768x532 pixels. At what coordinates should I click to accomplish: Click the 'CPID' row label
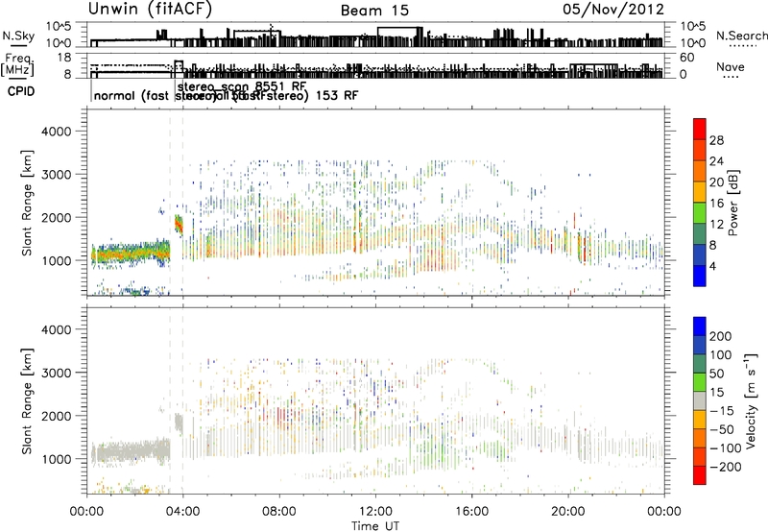pos(21,91)
